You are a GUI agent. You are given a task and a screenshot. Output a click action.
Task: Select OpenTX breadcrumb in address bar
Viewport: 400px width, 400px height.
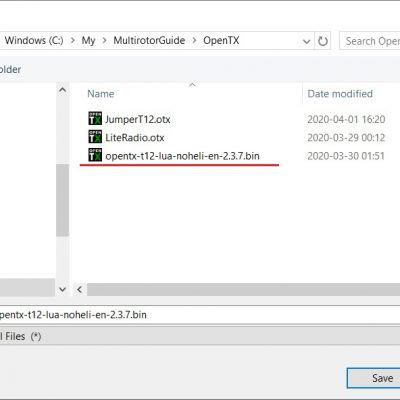tap(221, 41)
